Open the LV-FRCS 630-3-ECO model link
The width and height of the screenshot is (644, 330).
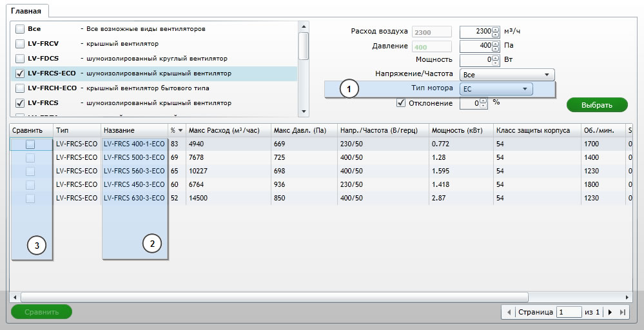133,199
